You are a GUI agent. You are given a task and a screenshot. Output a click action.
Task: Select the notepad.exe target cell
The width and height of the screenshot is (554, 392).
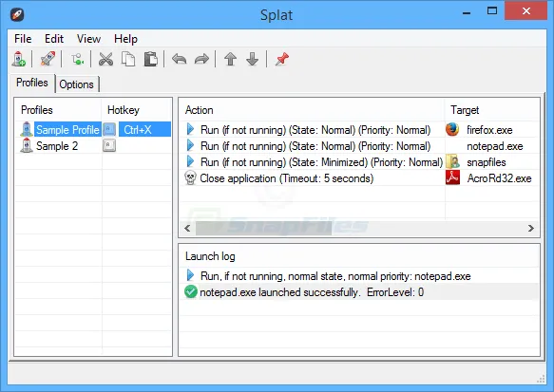pyautogui.click(x=495, y=146)
